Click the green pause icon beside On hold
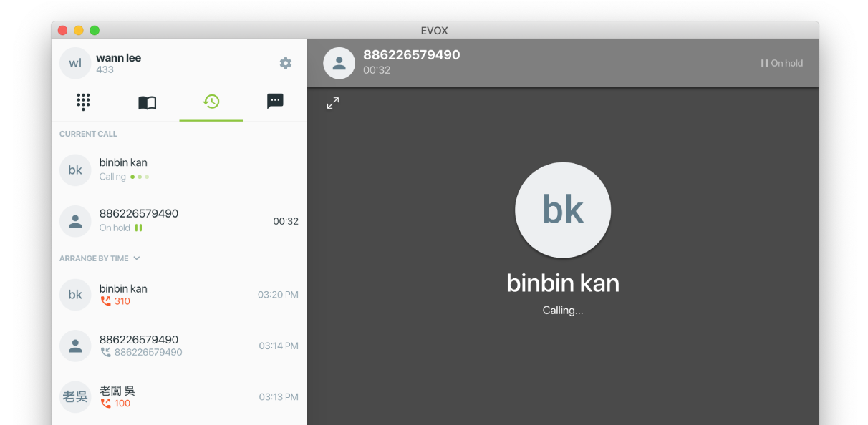Image resolution: width=868 pixels, height=425 pixels. click(139, 228)
